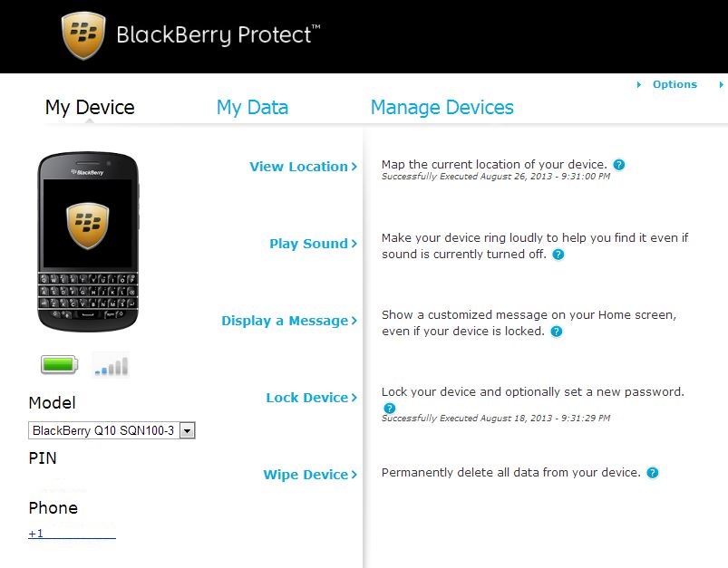
Task: Open the Model selection dropdown
Action: [x=188, y=430]
